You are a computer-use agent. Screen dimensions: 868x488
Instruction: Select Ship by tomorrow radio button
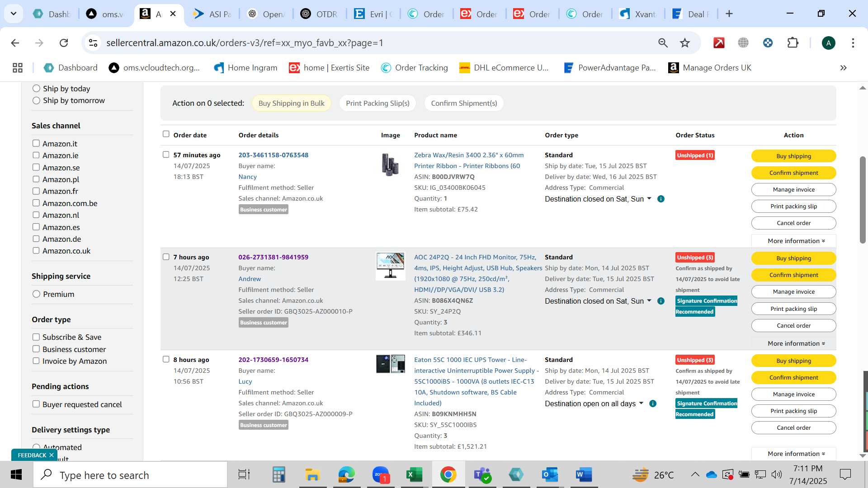tap(36, 100)
